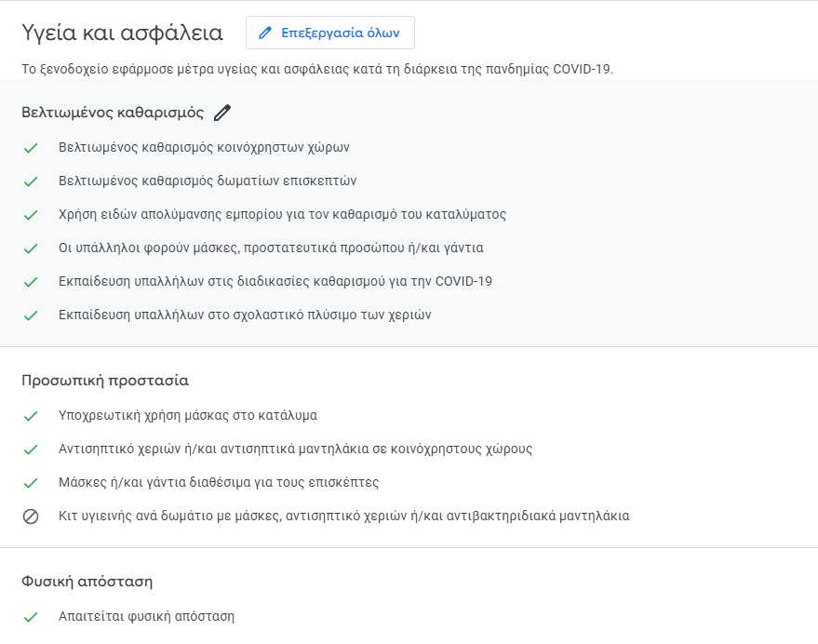
Task: Click the Κιτ υγιεινής ανά δωμάτιο item text
Action: (x=343, y=516)
